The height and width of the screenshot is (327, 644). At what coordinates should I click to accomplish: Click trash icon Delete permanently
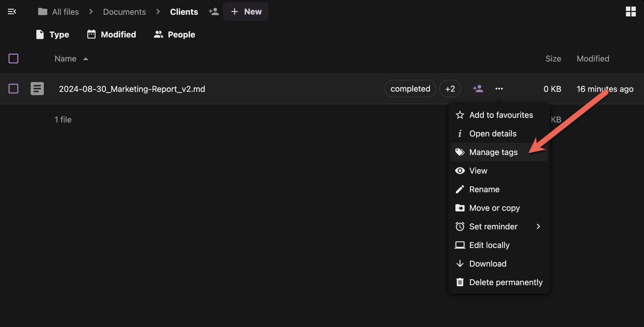coord(460,282)
